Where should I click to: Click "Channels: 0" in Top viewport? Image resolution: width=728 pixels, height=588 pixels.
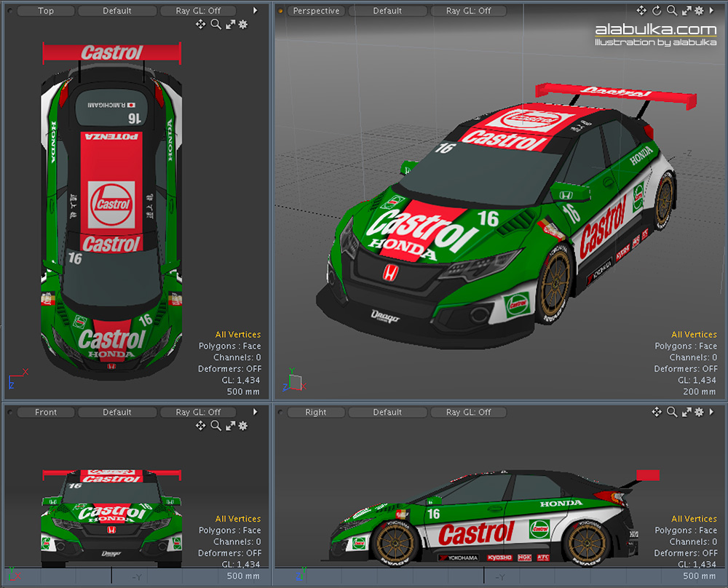pos(237,357)
